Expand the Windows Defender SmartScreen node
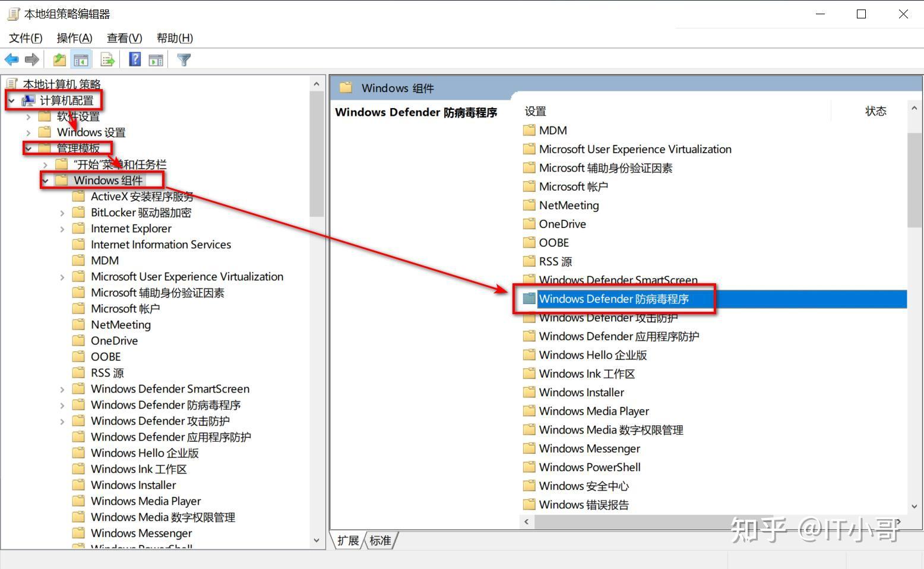The height and width of the screenshot is (569, 924). click(62, 388)
